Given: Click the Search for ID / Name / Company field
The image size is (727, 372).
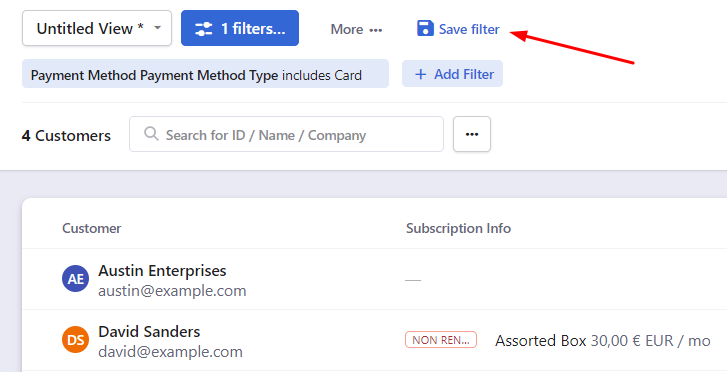Looking at the screenshot, I should [x=286, y=134].
